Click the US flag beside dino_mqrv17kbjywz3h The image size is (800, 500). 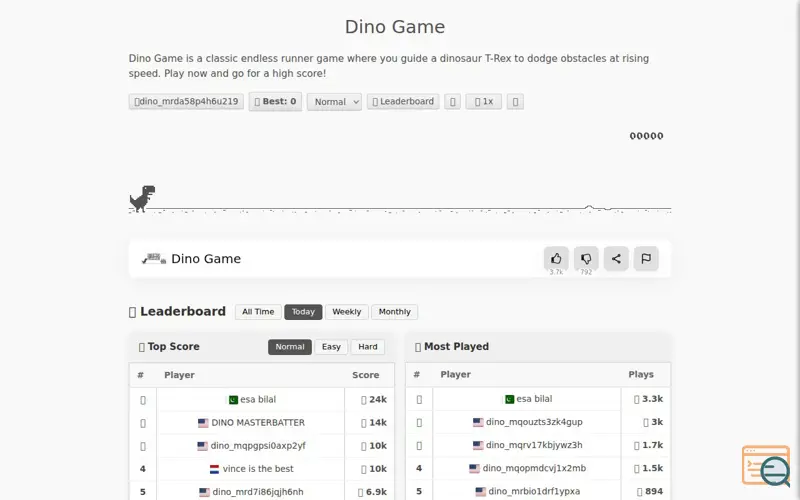click(x=478, y=445)
